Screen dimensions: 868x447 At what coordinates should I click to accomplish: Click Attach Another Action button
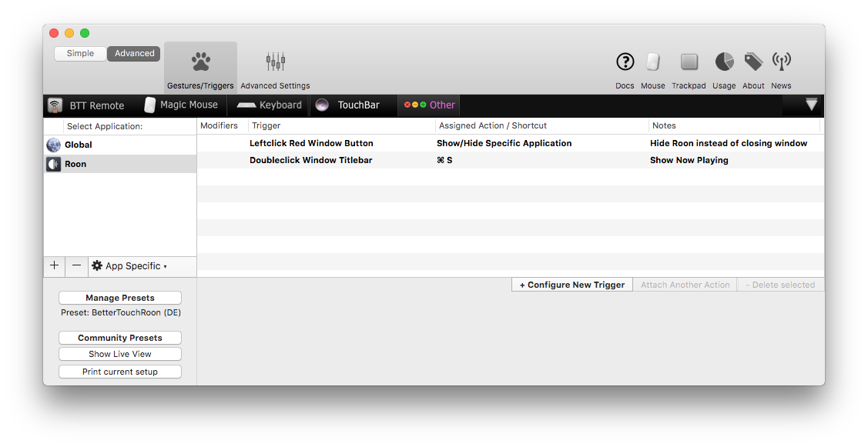685,285
